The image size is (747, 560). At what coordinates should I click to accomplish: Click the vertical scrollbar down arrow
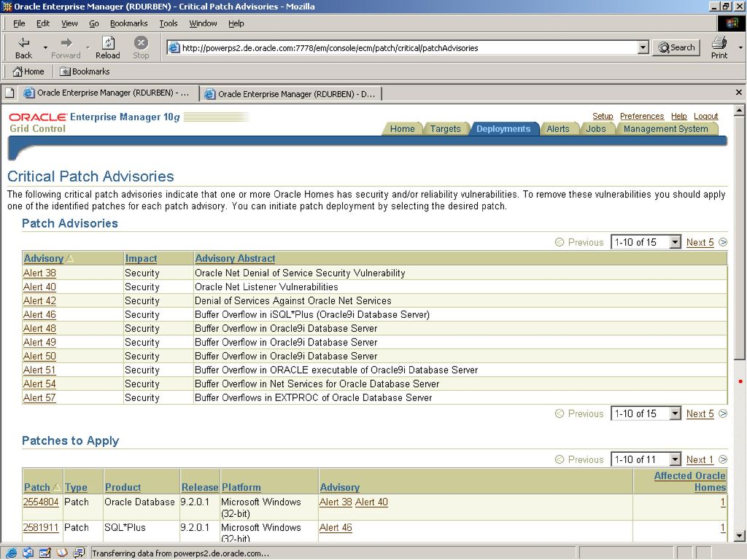tap(740, 536)
